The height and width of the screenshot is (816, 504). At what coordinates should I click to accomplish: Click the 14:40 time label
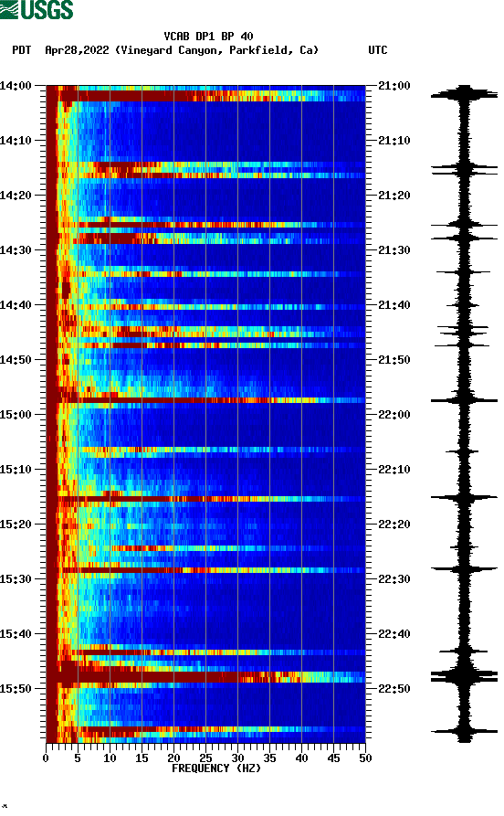16,305
